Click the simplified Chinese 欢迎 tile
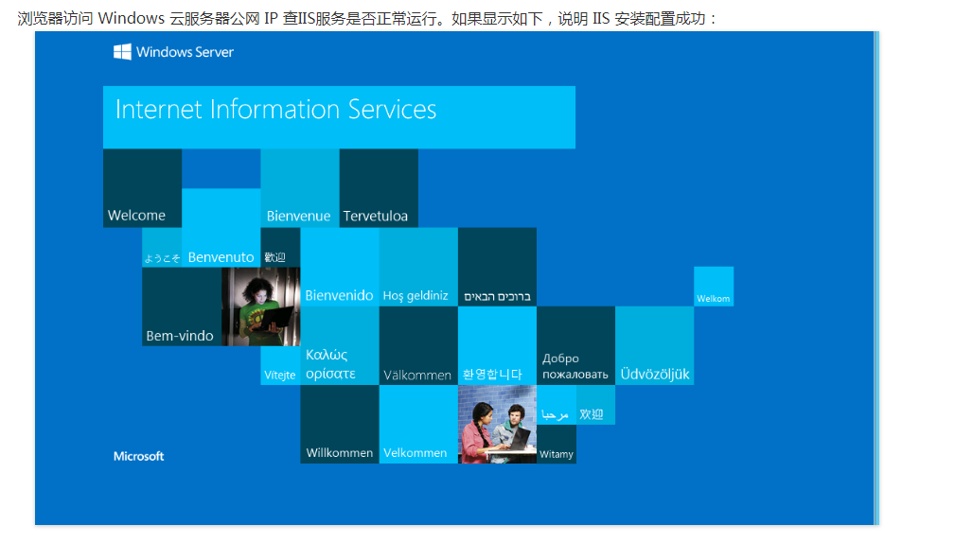955x560 pixels. click(x=595, y=405)
